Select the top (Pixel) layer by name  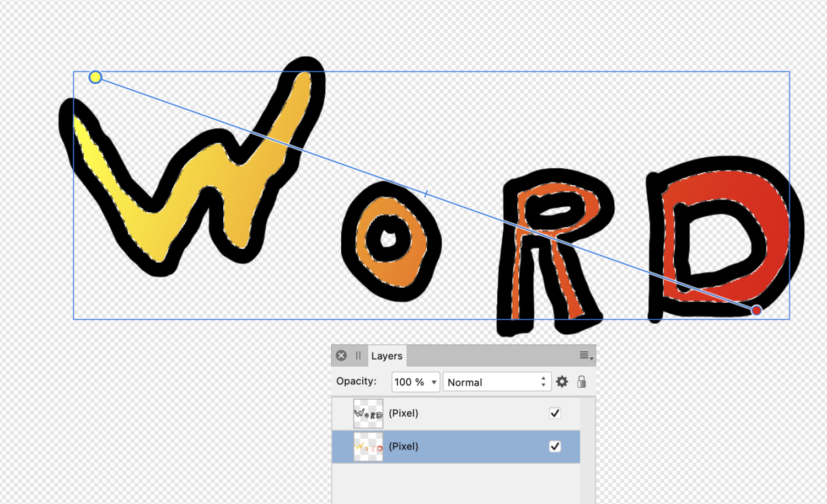tap(404, 413)
